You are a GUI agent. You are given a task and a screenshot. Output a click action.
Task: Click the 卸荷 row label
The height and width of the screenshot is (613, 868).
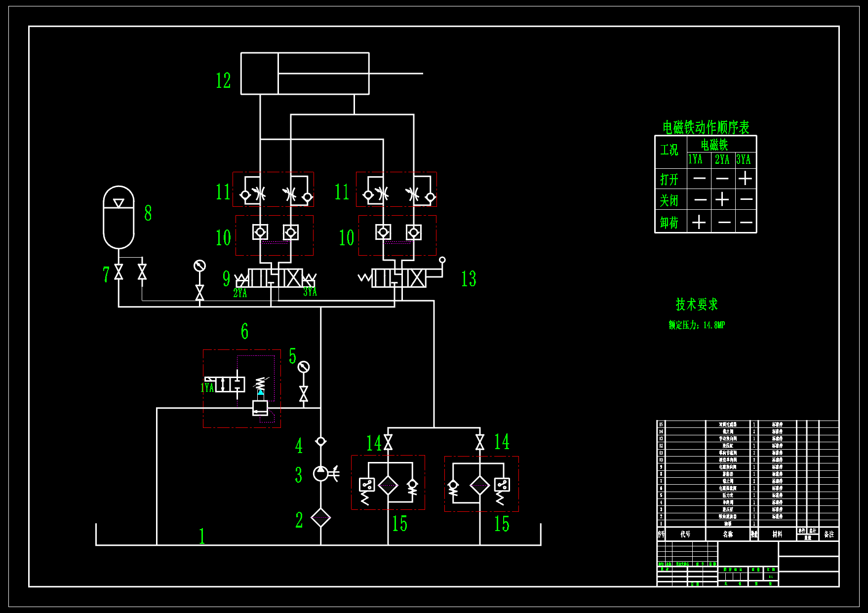[x=670, y=222]
